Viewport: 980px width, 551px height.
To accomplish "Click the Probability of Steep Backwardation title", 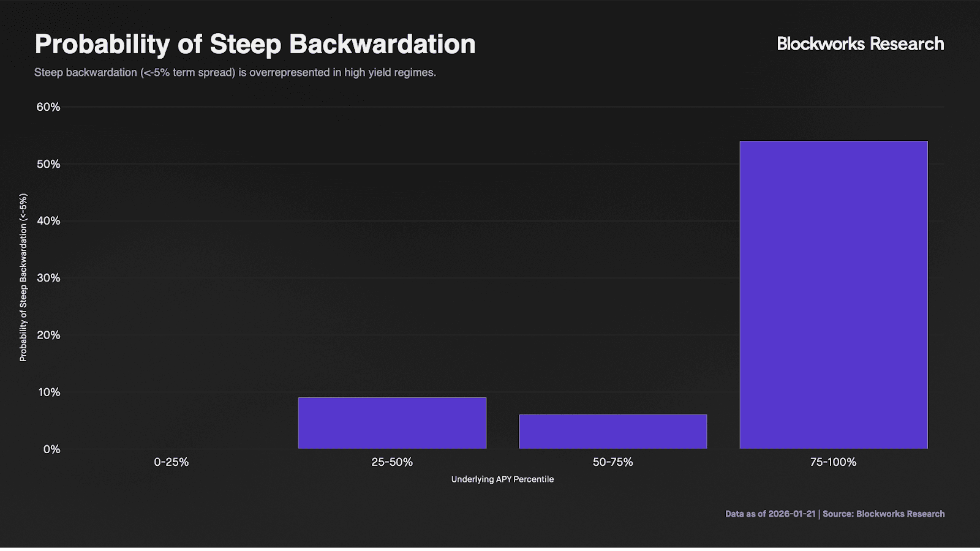I will (255, 44).
